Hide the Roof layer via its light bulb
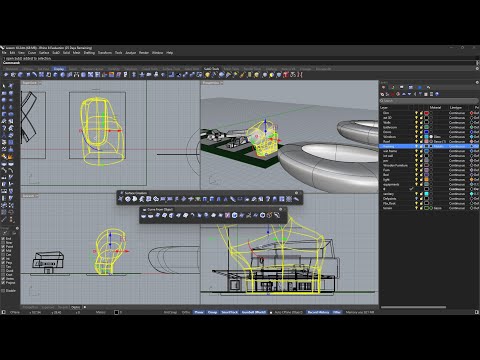This screenshot has height=360, width=480. point(416,141)
